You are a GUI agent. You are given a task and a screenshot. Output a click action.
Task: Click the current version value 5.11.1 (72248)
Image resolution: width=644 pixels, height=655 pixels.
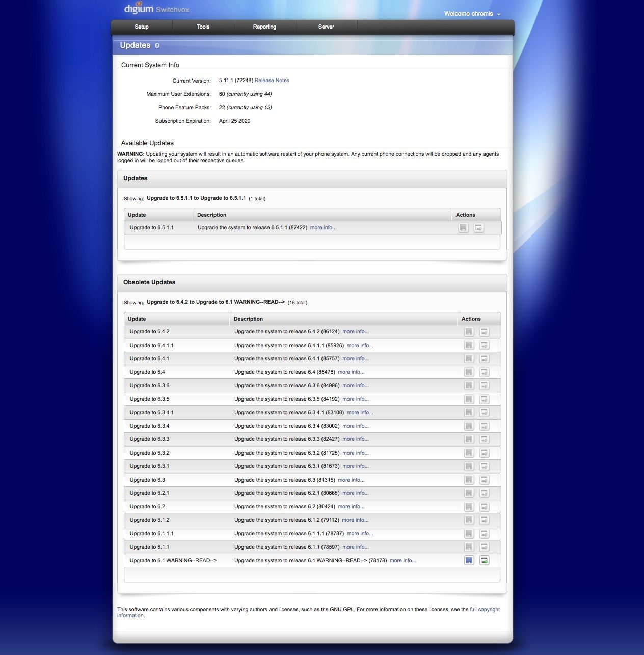pos(236,81)
